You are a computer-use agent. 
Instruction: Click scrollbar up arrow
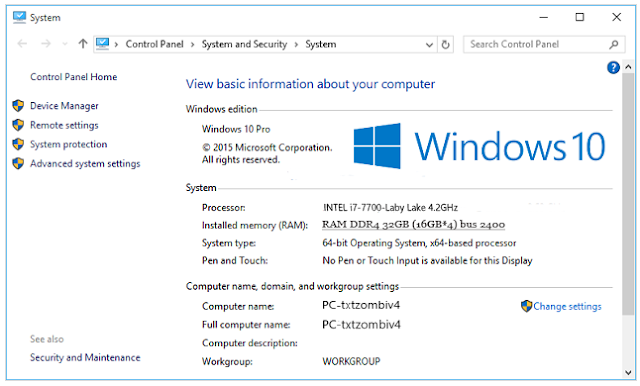tap(628, 67)
